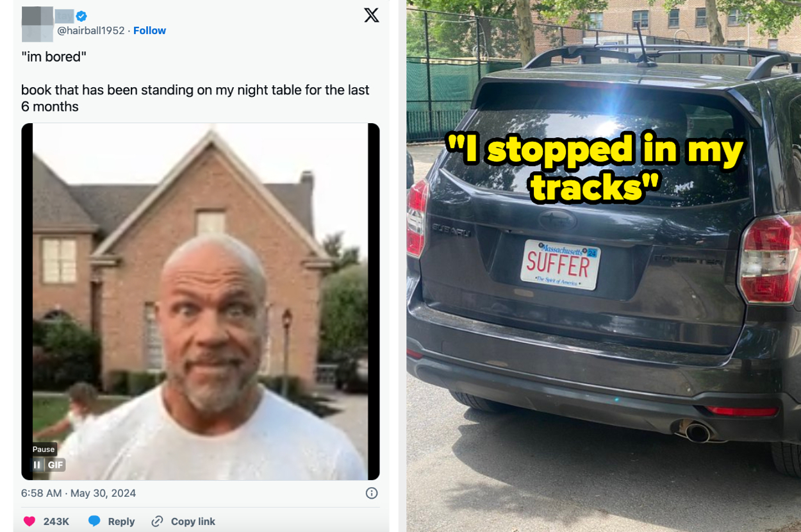This screenshot has height=532, width=801.
Task: Click the X (Twitter) logo icon
Action: [x=372, y=15]
